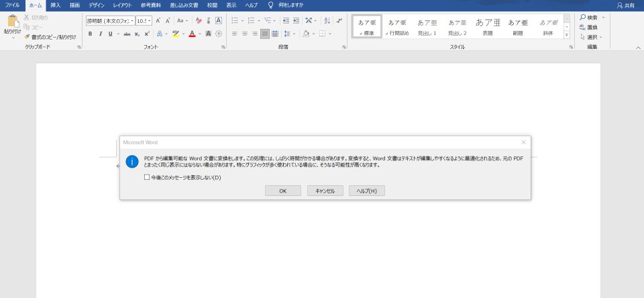Sort paragraphs with the sort icon
This screenshot has height=298, width=644.
(327, 20)
